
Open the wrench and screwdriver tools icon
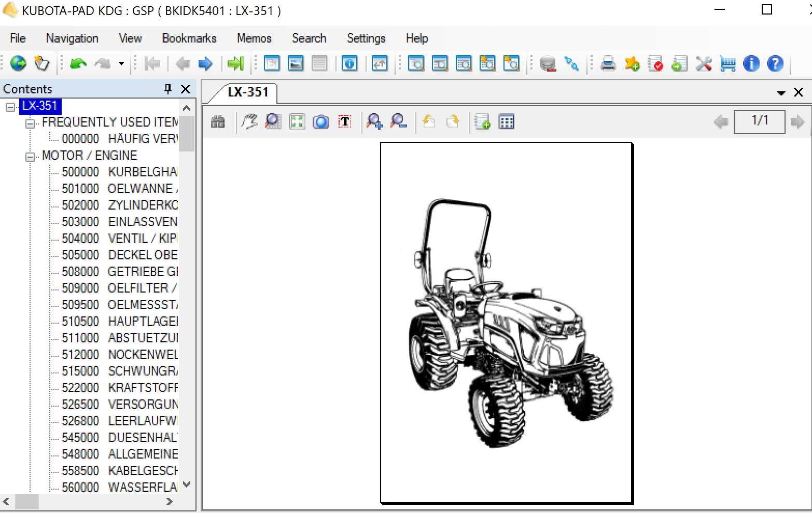pos(704,64)
